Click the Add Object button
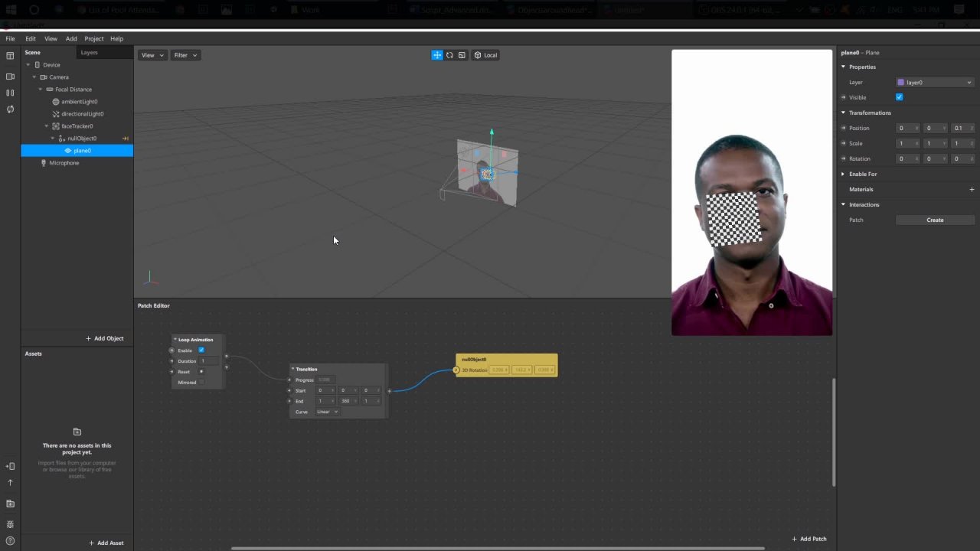The width and height of the screenshot is (980, 551). [104, 337]
